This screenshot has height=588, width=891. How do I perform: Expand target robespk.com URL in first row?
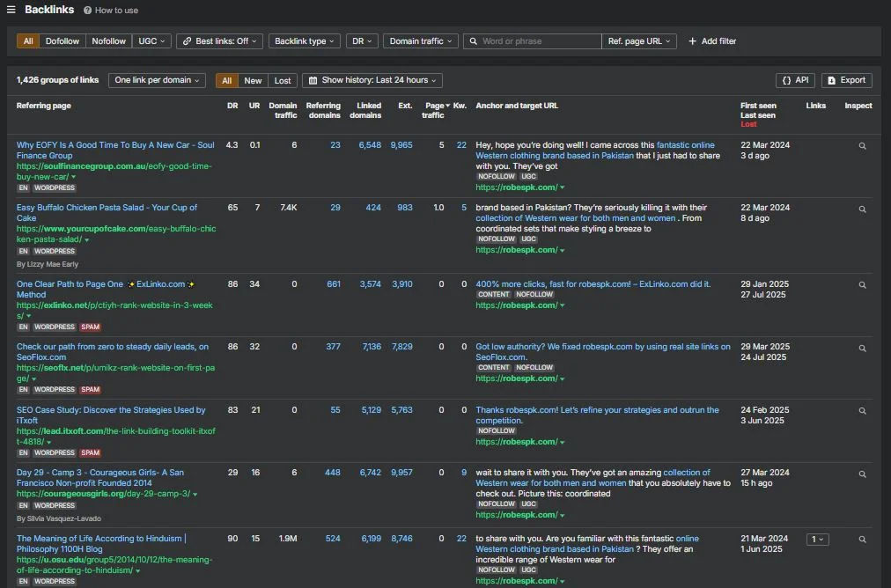(562, 187)
